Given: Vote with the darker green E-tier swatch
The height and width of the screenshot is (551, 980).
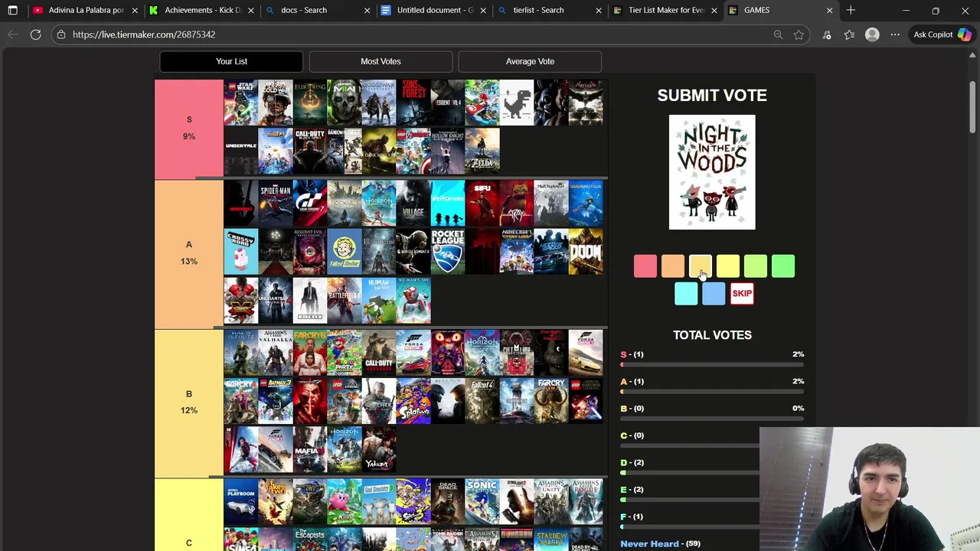Looking at the screenshot, I should click(x=783, y=266).
